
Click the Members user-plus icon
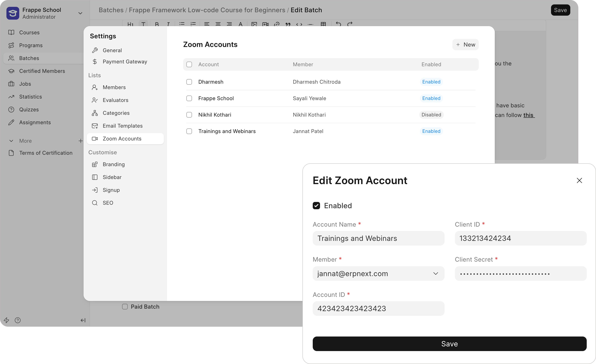[95, 87]
